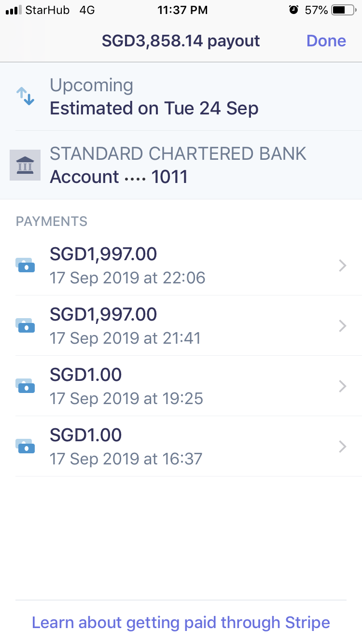
Task: Expand the 19:25 payment chevron
Action: click(x=342, y=386)
